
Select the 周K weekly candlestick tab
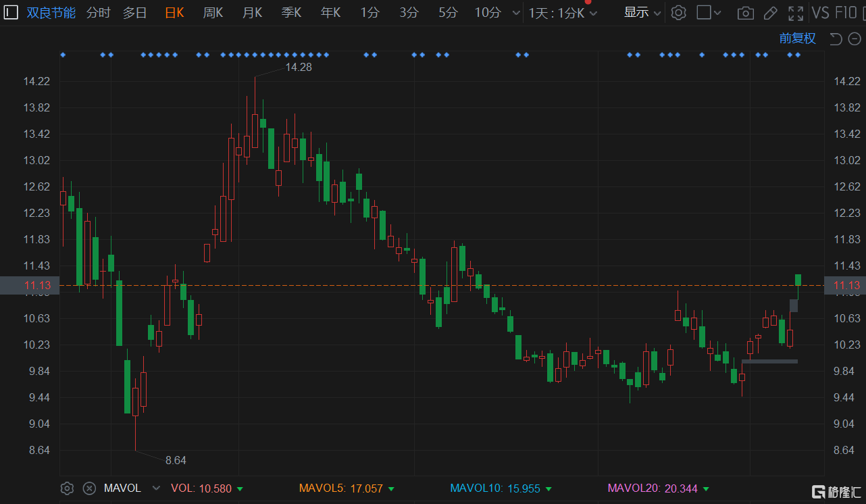(213, 12)
